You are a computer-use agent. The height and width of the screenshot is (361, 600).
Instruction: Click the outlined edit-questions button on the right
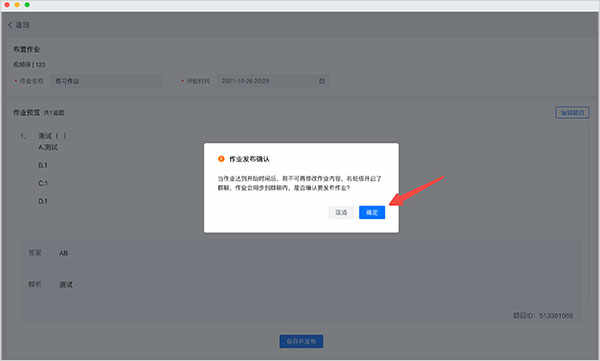[572, 113]
